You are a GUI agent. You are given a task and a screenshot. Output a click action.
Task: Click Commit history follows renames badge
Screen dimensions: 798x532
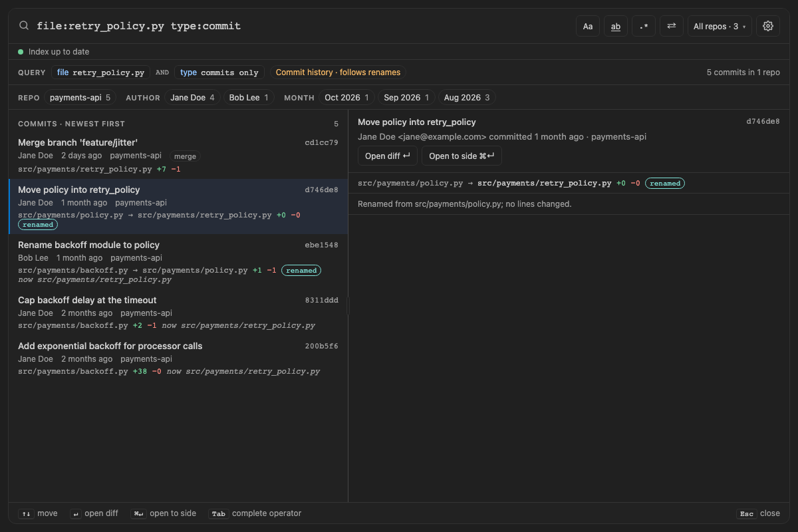pos(338,72)
